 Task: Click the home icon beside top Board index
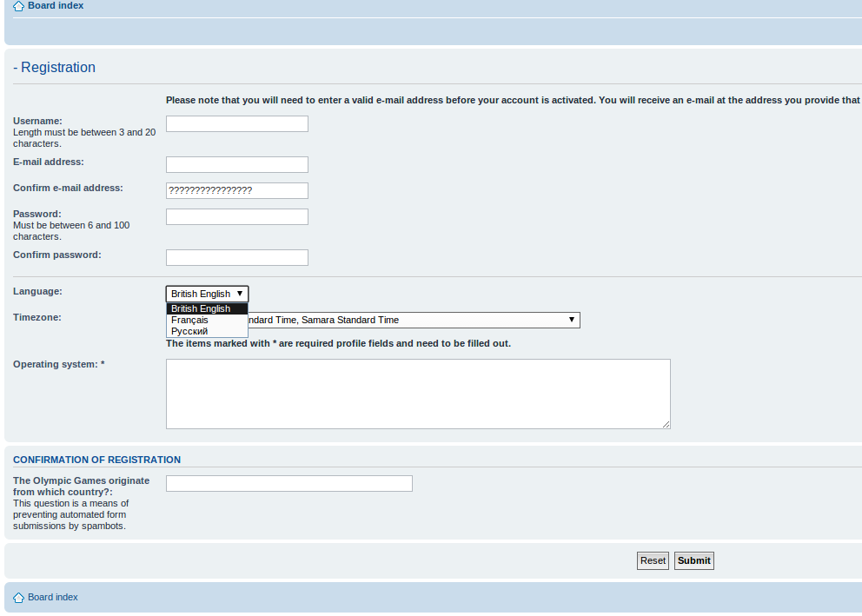[18, 6]
